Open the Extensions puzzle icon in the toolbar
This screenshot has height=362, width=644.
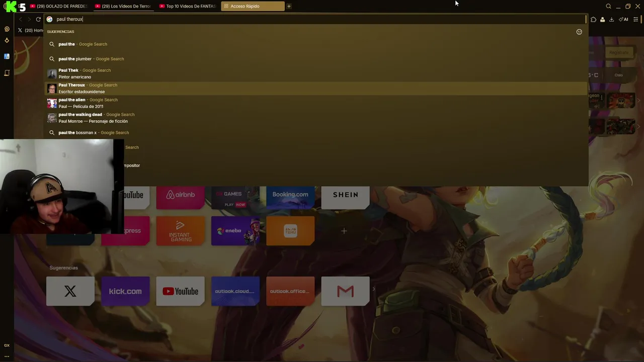[x=594, y=20]
